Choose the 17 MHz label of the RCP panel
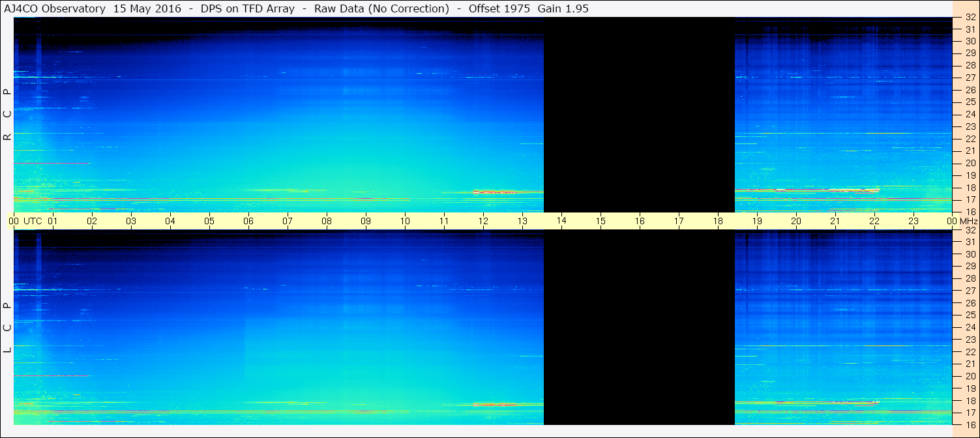Viewport: 980px width, 438px height. coord(970,199)
